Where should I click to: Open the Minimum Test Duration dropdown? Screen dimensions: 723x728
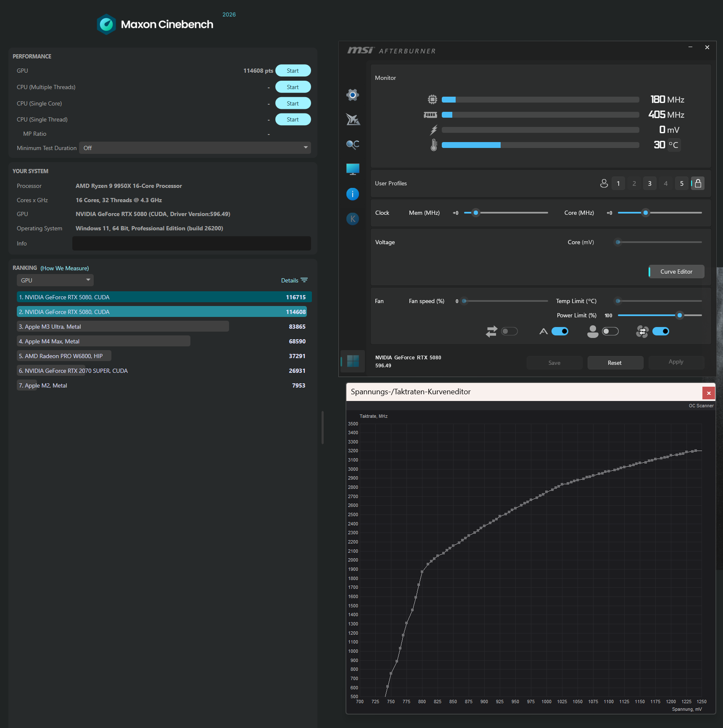tap(195, 148)
